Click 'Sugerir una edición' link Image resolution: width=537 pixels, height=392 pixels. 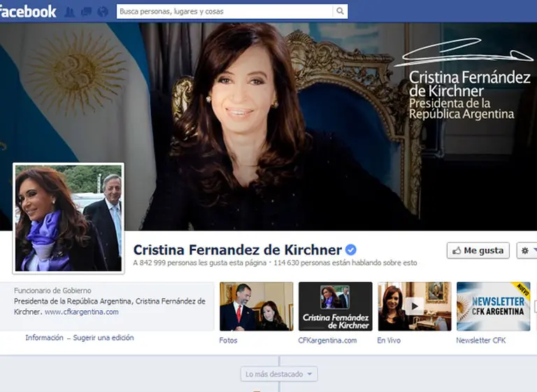103,337
